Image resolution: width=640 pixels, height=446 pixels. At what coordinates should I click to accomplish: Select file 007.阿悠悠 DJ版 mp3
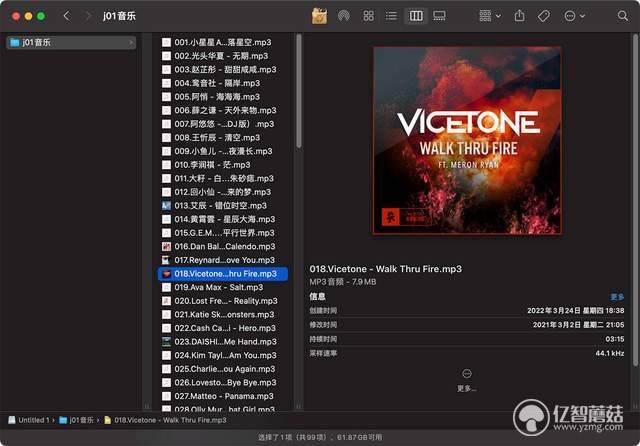pyautogui.click(x=223, y=124)
